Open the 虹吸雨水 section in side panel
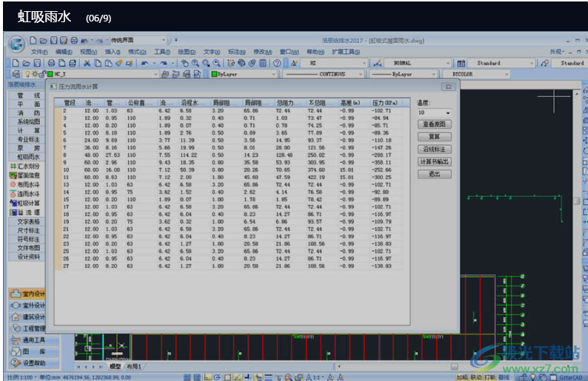The image size is (588, 381). [x=28, y=157]
